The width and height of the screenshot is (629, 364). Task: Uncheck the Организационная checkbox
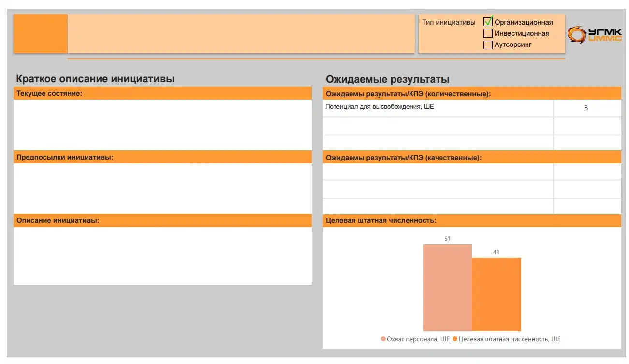488,22
